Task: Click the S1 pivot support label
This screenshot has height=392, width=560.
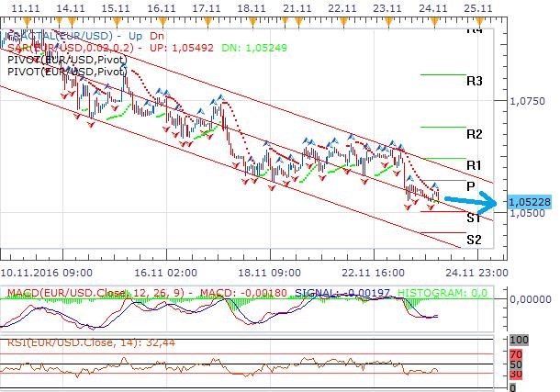Action: point(474,218)
